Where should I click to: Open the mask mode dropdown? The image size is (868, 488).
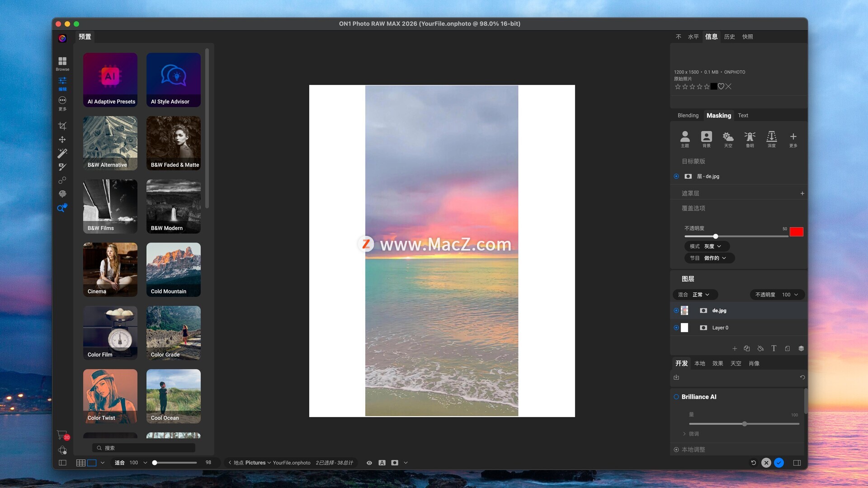pos(707,246)
